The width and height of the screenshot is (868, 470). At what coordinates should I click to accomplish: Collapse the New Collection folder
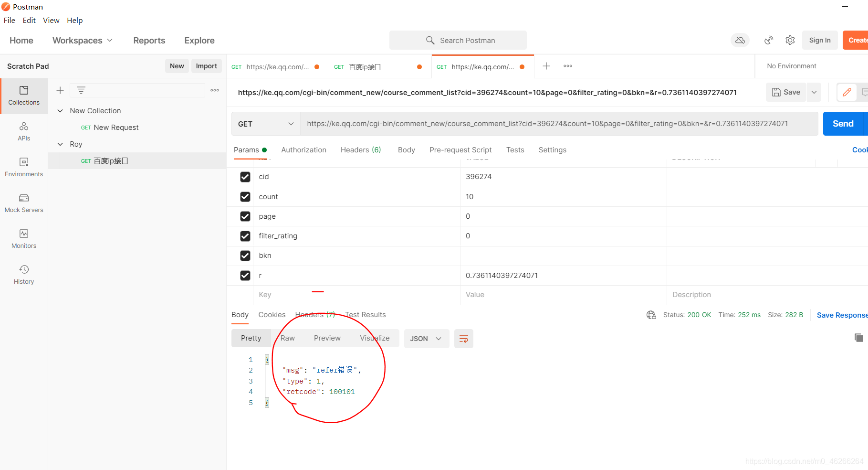point(60,111)
